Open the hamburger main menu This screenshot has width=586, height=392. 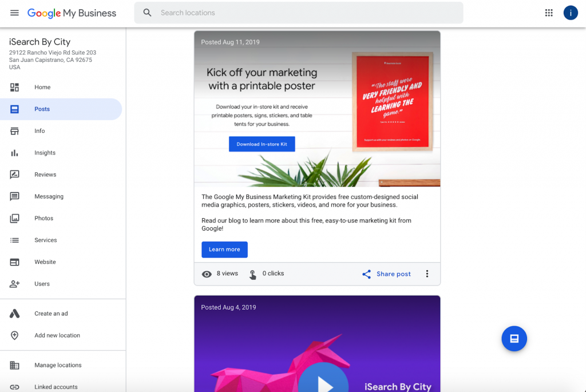(14, 13)
